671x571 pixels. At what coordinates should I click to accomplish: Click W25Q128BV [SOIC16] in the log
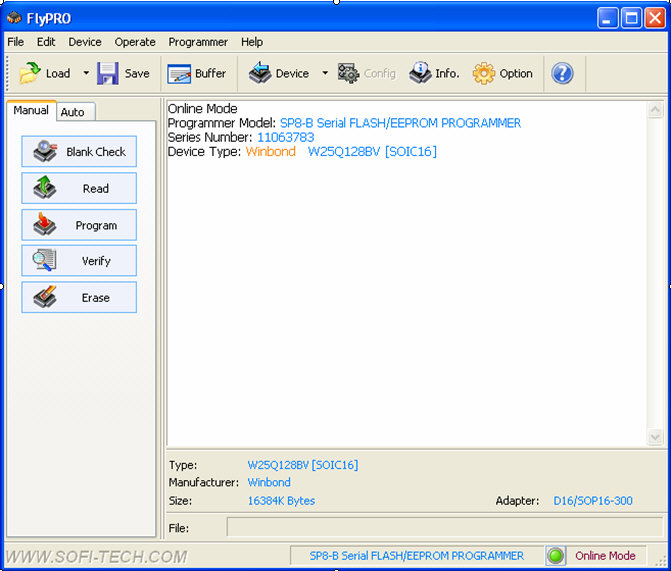372,152
